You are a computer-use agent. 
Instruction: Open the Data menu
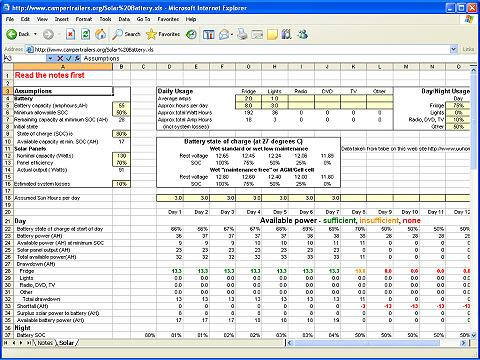pyautogui.click(x=124, y=19)
